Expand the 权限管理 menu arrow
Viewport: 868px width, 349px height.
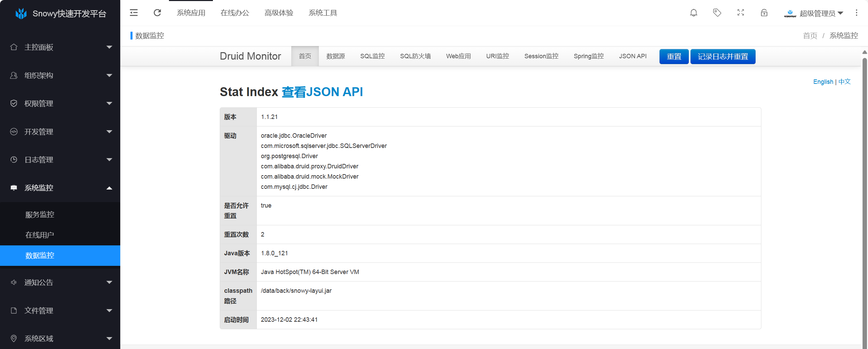pos(109,103)
